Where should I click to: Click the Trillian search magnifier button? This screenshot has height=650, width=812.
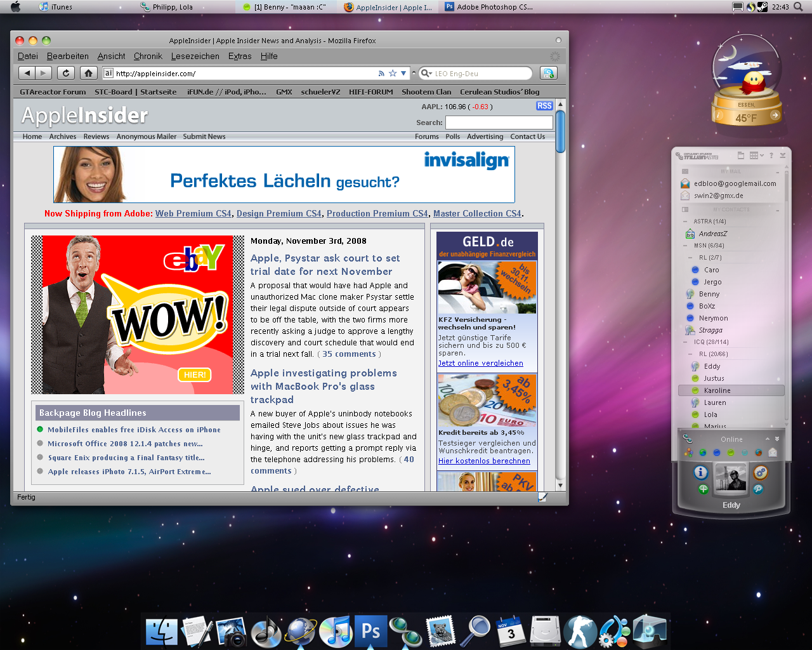point(758,489)
